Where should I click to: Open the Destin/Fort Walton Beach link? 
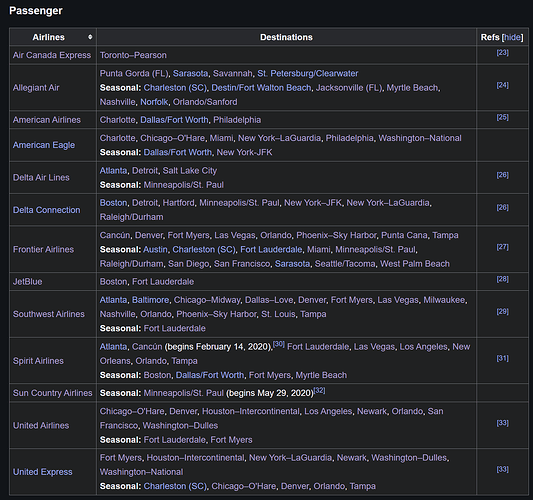[x=261, y=88]
